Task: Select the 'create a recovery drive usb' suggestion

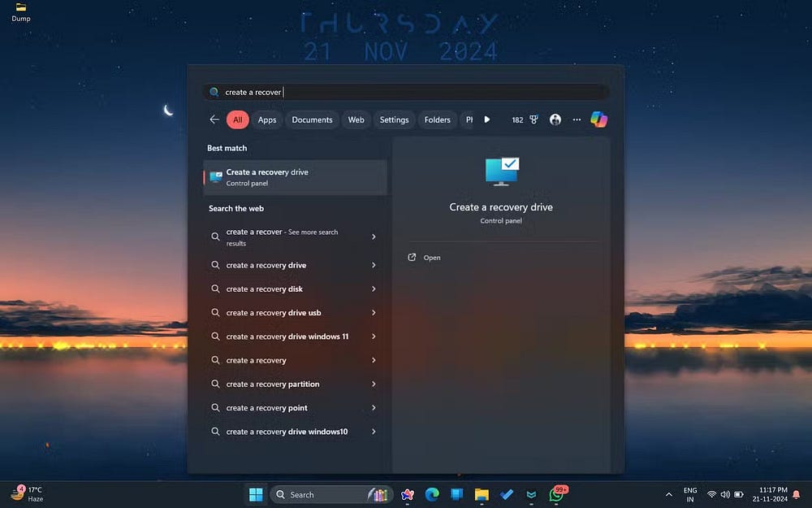Action: 274,312
